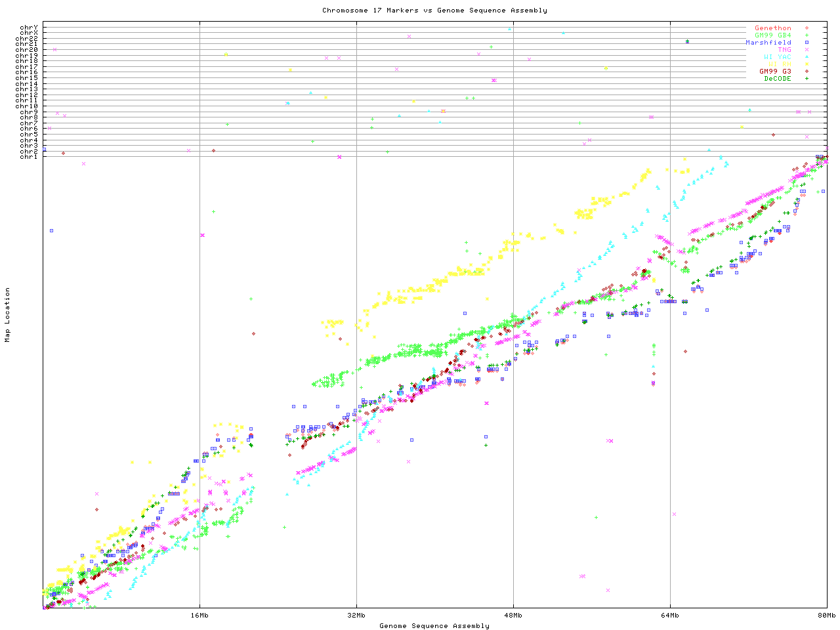Viewport: 840px width, 630px height.
Task: Select the chr1 label on the y-axis
Action: 29,156
